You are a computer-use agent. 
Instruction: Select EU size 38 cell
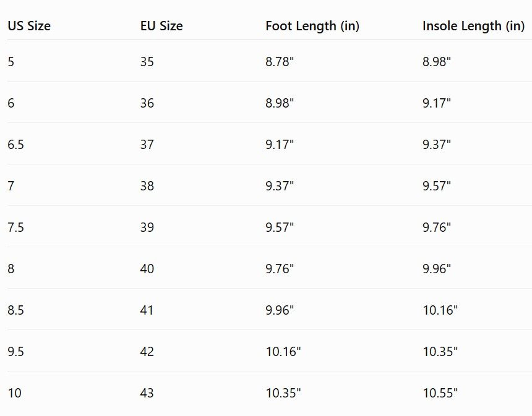pyautogui.click(x=147, y=186)
